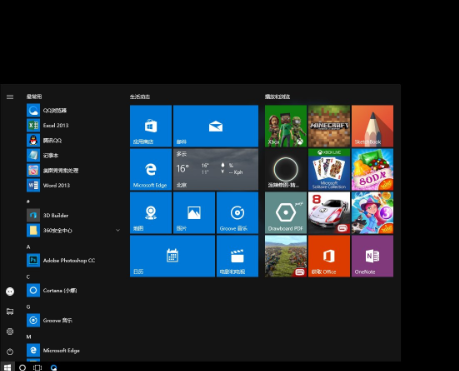Open the SketchBook pencil tile

372,126
